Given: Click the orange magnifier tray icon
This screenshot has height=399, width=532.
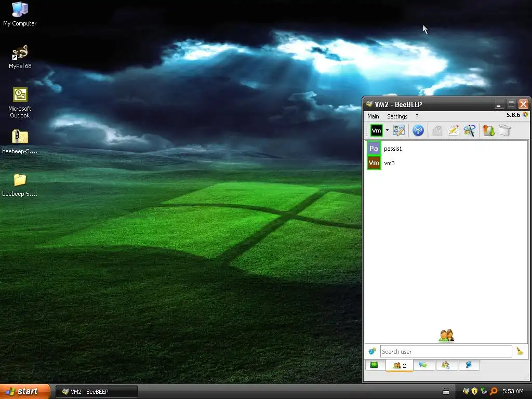Looking at the screenshot, I should coord(494,391).
